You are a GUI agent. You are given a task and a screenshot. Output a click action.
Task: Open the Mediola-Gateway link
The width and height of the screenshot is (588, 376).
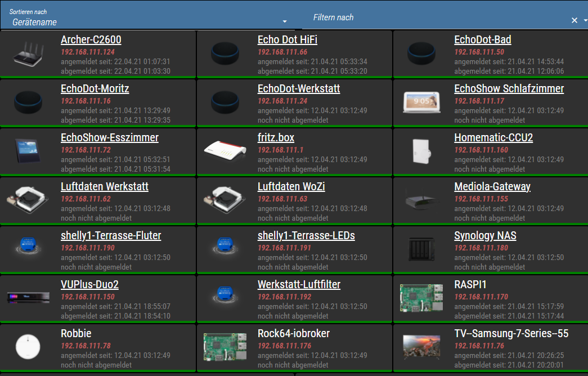pos(492,186)
